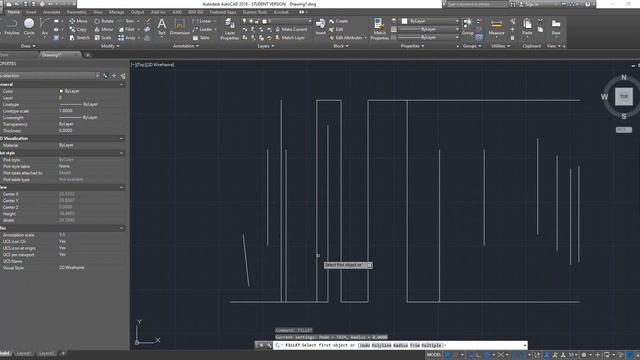Screen dimensions: 640x360
Task: Select the Leader annotation tool
Action: (x=202, y=29)
